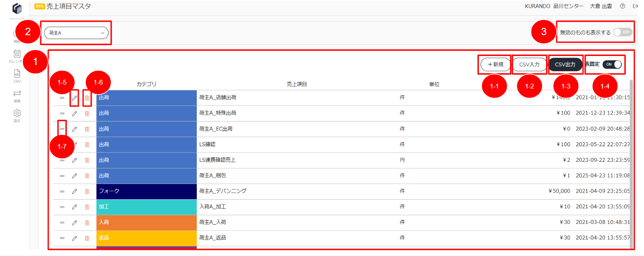Open the help question-mark icon
The height and width of the screenshot is (256, 644).
[x=623, y=7]
